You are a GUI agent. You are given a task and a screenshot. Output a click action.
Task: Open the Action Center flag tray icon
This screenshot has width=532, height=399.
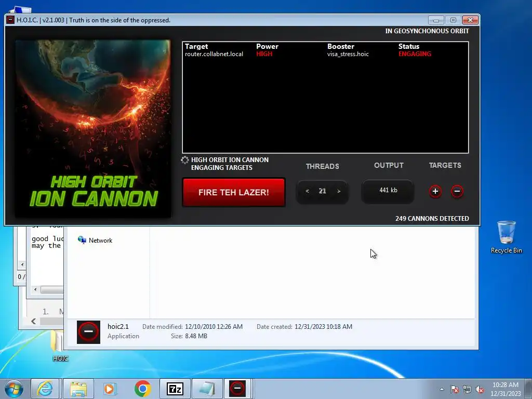455,390
